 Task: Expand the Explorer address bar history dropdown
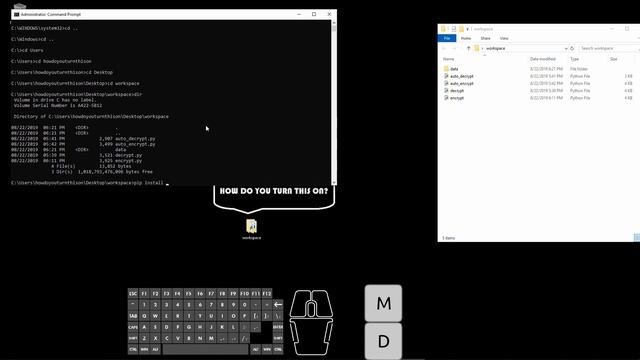click(x=566, y=48)
